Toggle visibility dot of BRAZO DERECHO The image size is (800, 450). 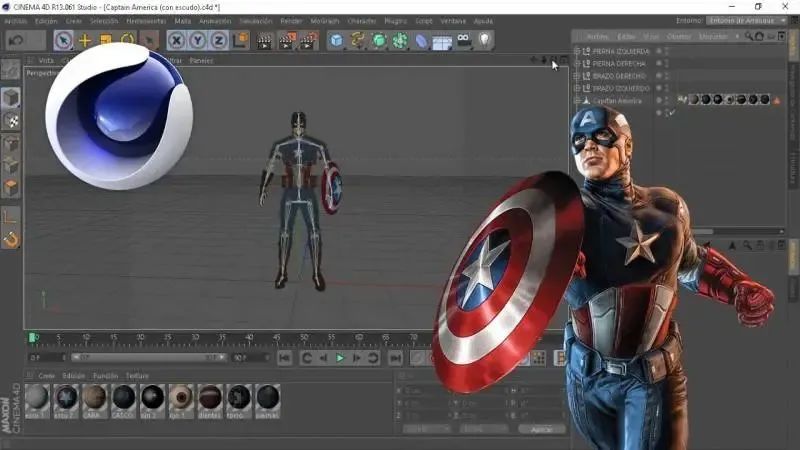(659, 76)
